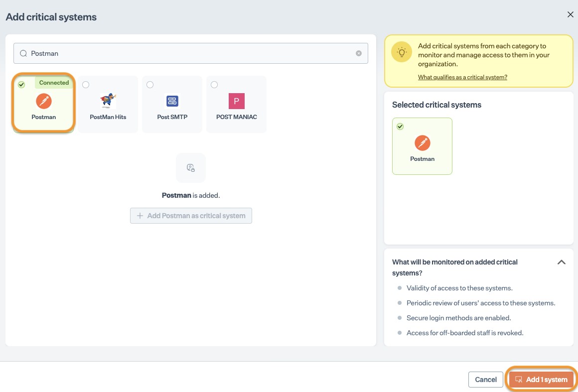Screen dimensions: 578x392
Task: Click into the Postman search field
Action: tap(190, 53)
